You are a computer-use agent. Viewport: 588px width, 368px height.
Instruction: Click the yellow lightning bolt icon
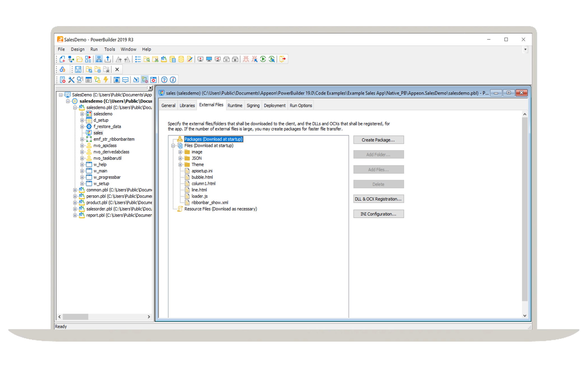[x=106, y=80]
